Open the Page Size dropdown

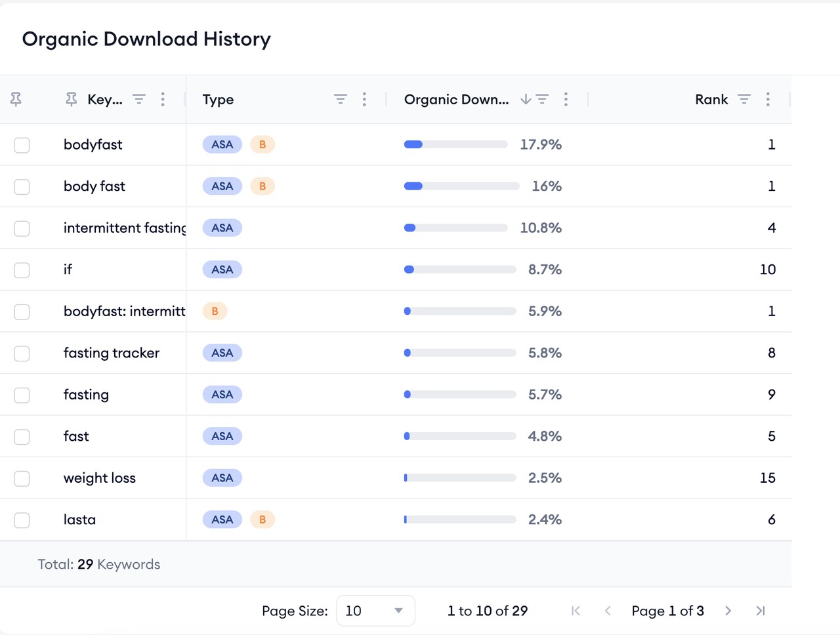(375, 611)
